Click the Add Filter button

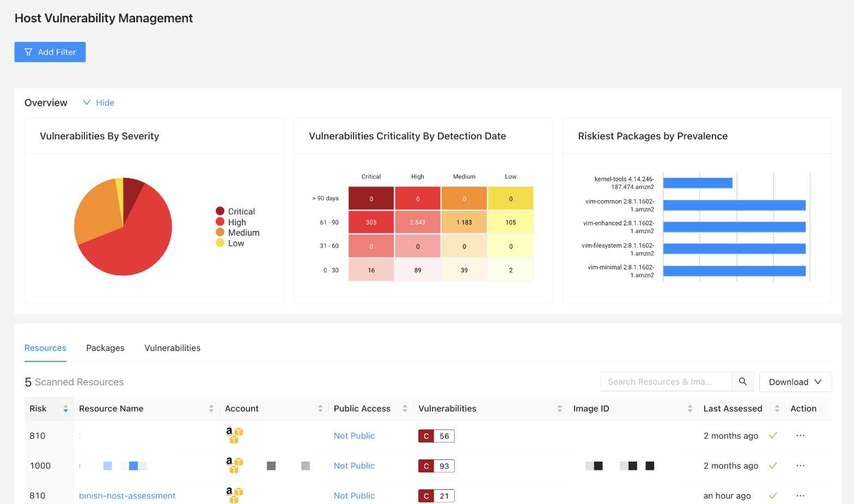[50, 52]
